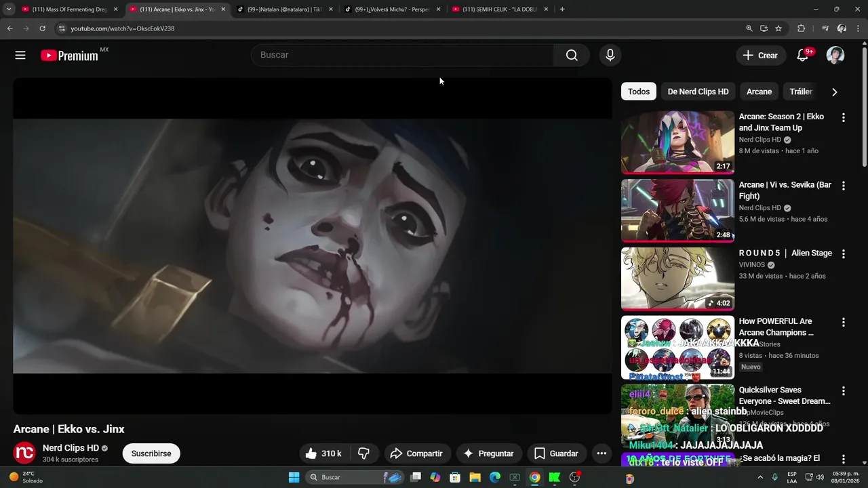
Task: Open options for Quicksilver Saves Everyone video
Action: click(844, 391)
